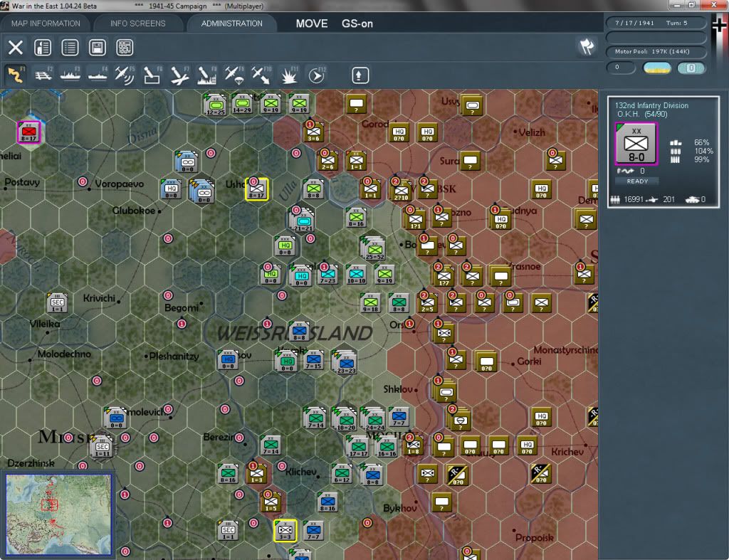Click the minimap overview
This screenshot has width=729, height=560.
pyautogui.click(x=58, y=514)
